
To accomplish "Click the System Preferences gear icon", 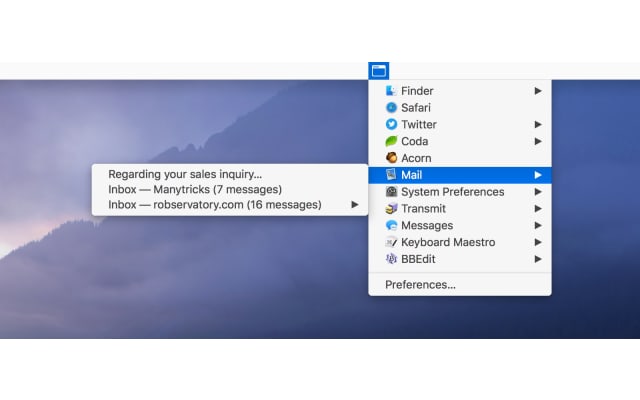I will click(391, 191).
